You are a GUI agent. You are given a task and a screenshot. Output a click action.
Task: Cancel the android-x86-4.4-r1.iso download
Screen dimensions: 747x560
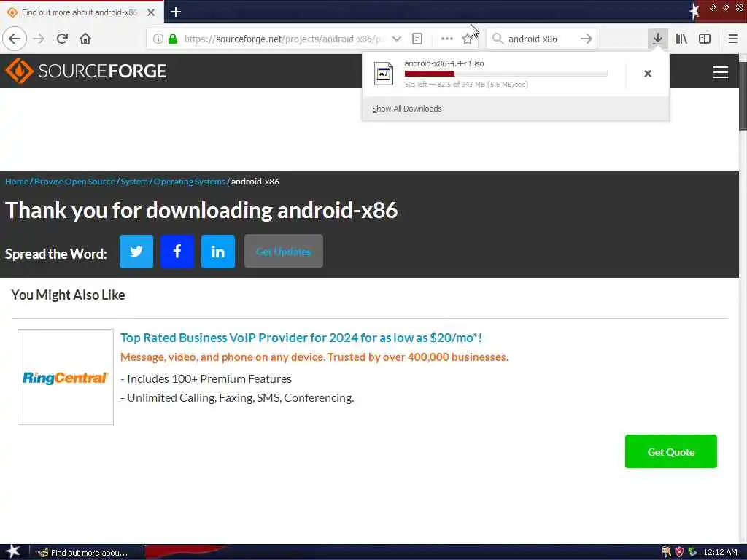pos(648,74)
